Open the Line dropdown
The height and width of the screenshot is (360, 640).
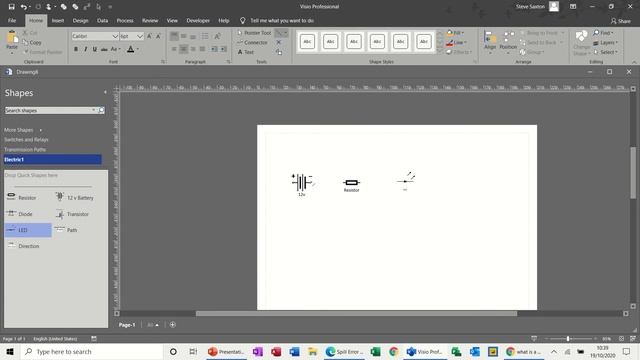[456, 42]
